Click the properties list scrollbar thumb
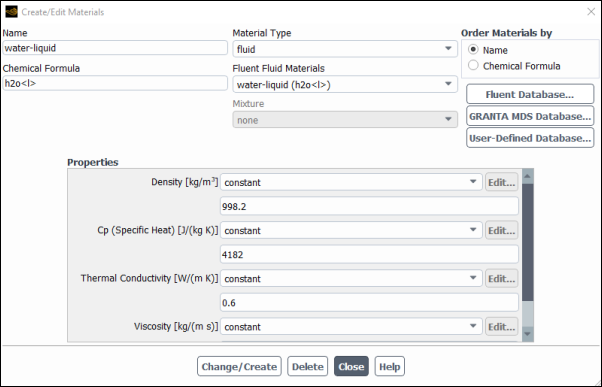The image size is (602, 387). [528, 242]
